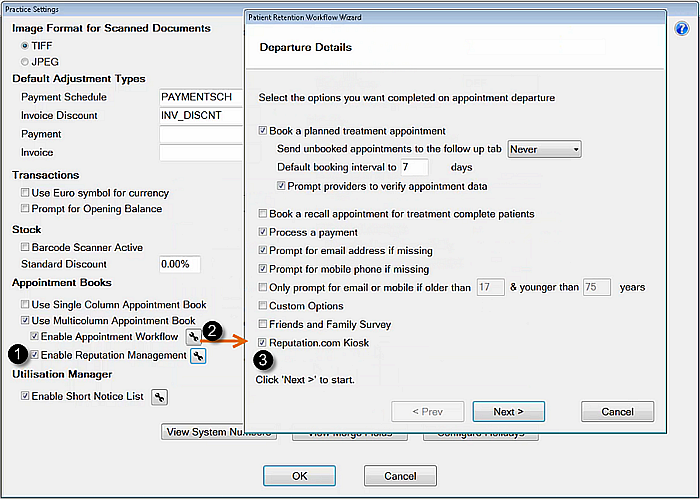Toggle Enable Reputation Management checkbox
The image size is (700, 499).
pos(34,355)
